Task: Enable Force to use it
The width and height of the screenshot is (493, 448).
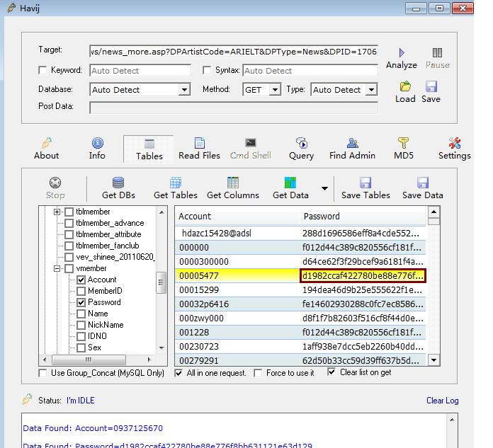Action: point(258,373)
